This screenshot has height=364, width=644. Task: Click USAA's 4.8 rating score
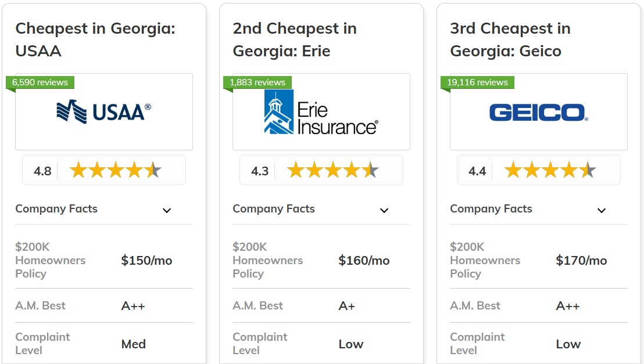(42, 170)
